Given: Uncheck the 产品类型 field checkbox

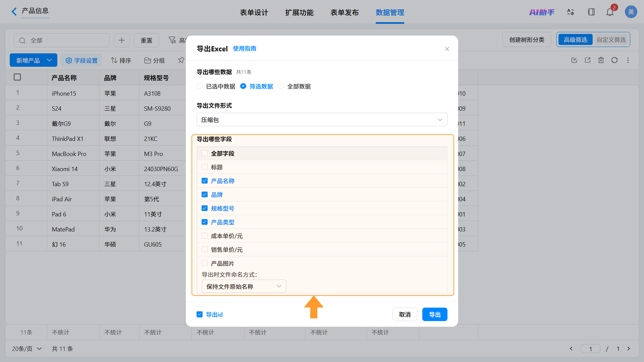Looking at the screenshot, I should click(x=204, y=222).
